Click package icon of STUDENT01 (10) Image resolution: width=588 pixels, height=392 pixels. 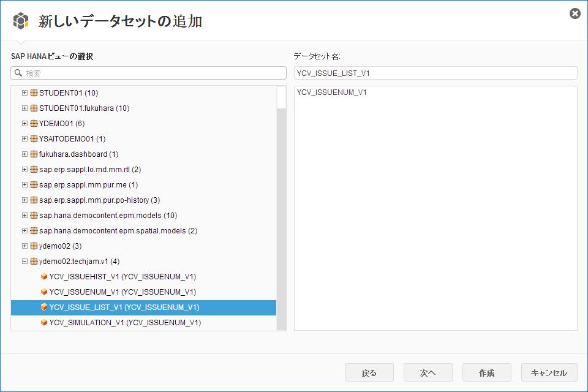pos(34,92)
